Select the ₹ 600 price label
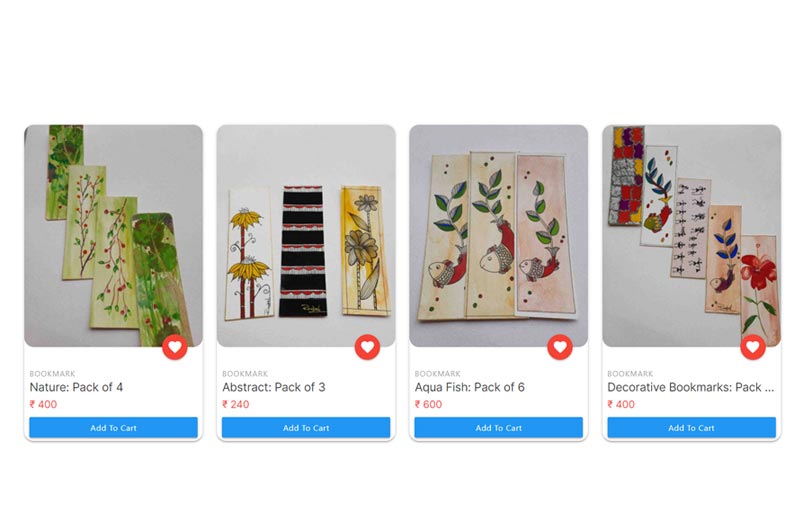This screenshot has height=520, width=800. [x=428, y=404]
